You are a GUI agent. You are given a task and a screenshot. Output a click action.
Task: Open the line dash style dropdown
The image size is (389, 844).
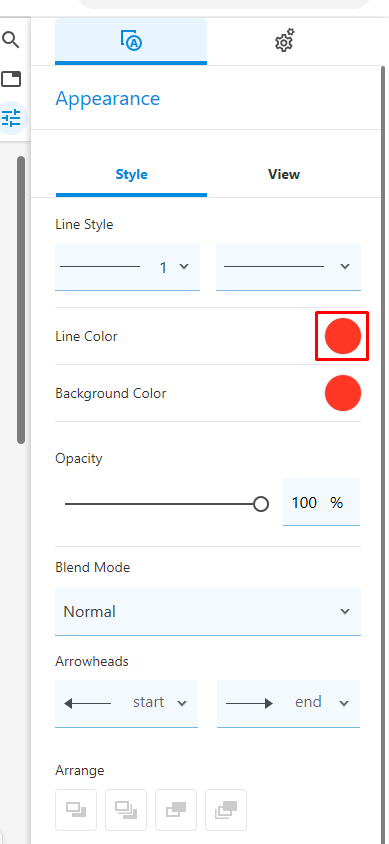coord(288,267)
